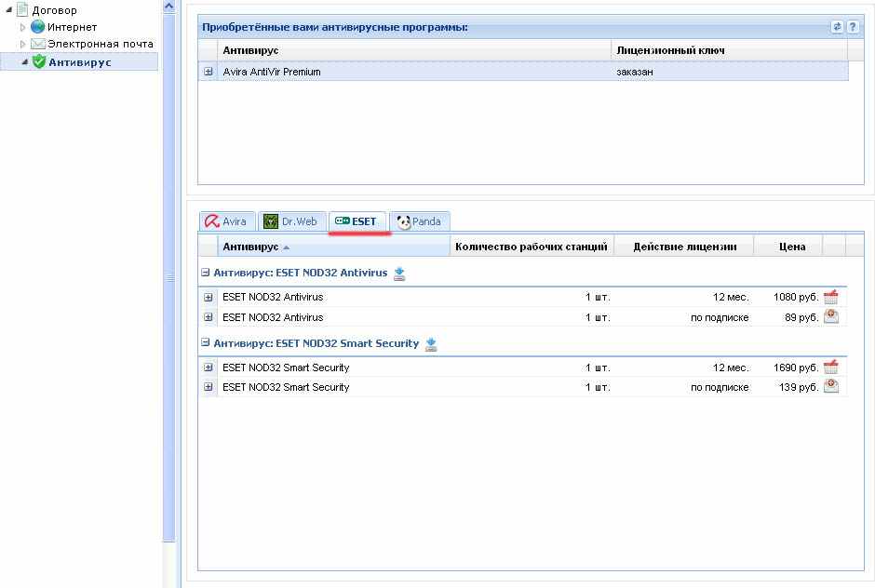Sort by Действие лицензии column
875x588 pixels.
pos(684,246)
